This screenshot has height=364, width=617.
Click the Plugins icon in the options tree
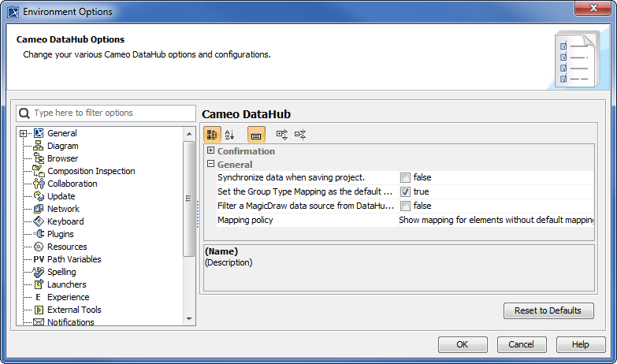click(x=39, y=234)
